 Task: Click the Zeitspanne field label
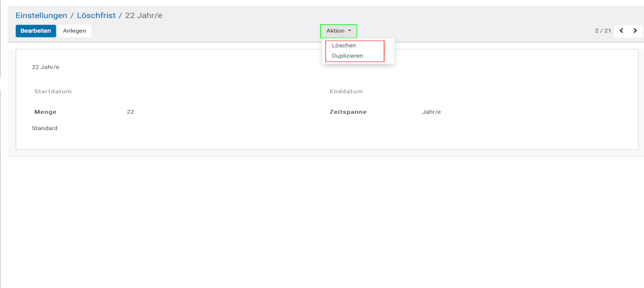point(348,112)
